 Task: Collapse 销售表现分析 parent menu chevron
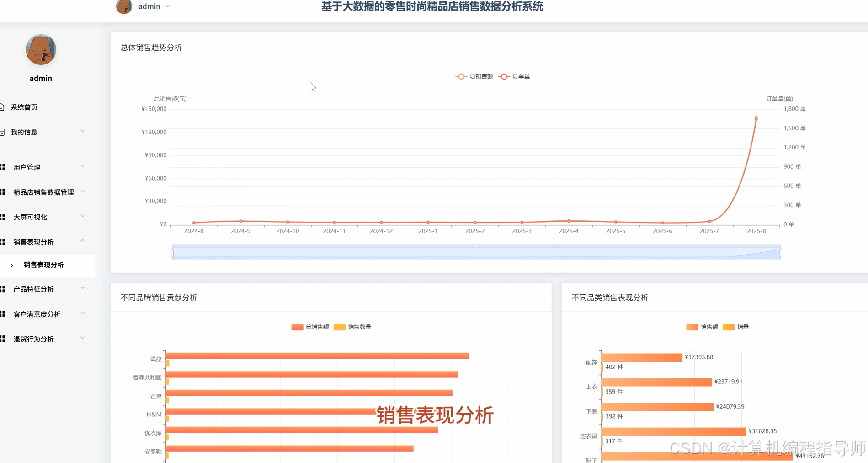[x=83, y=241]
